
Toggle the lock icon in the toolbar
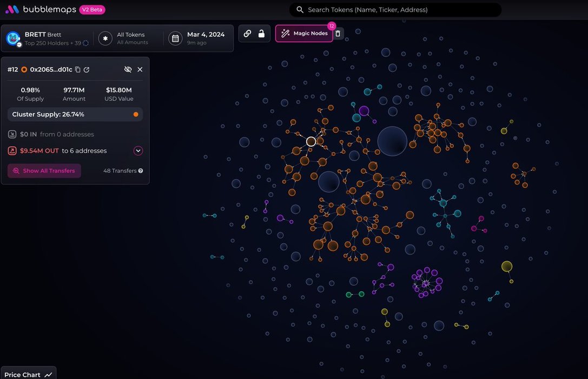click(x=261, y=34)
